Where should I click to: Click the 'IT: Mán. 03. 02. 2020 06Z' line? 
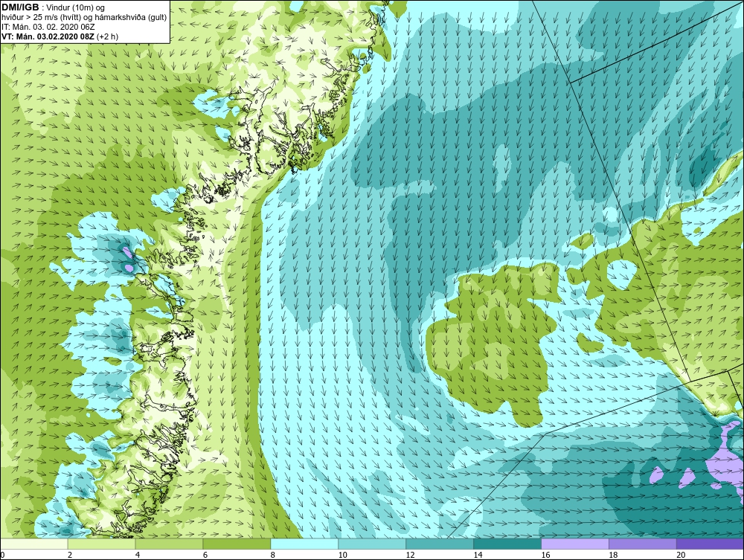click(48, 27)
